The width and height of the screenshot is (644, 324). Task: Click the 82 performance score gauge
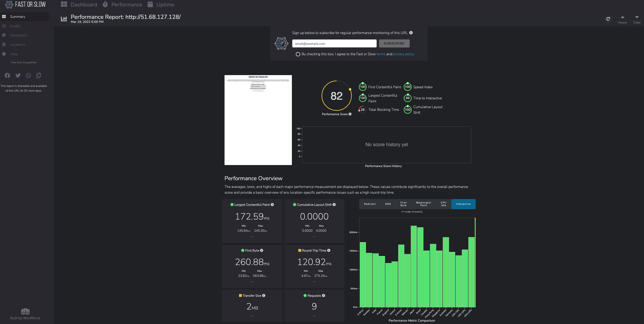(x=337, y=96)
